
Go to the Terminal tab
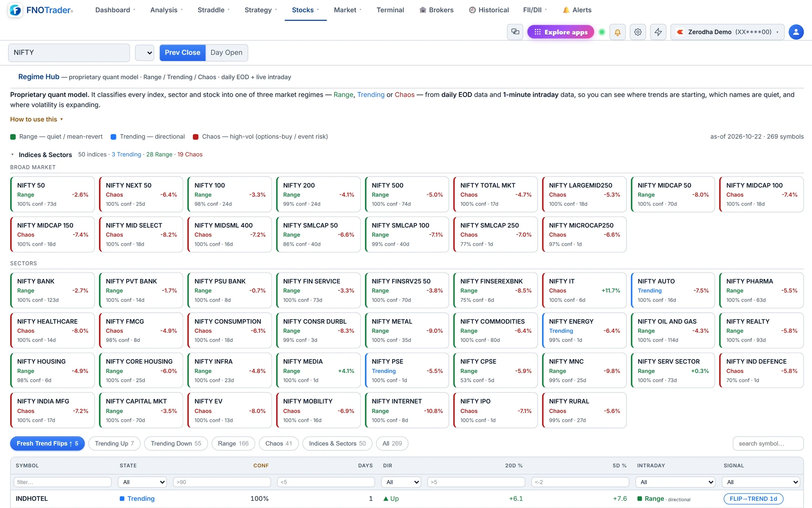(390, 10)
